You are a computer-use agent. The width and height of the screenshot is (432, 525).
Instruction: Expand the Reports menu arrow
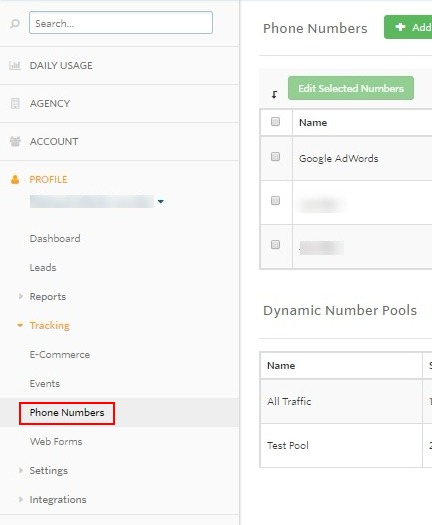21,296
